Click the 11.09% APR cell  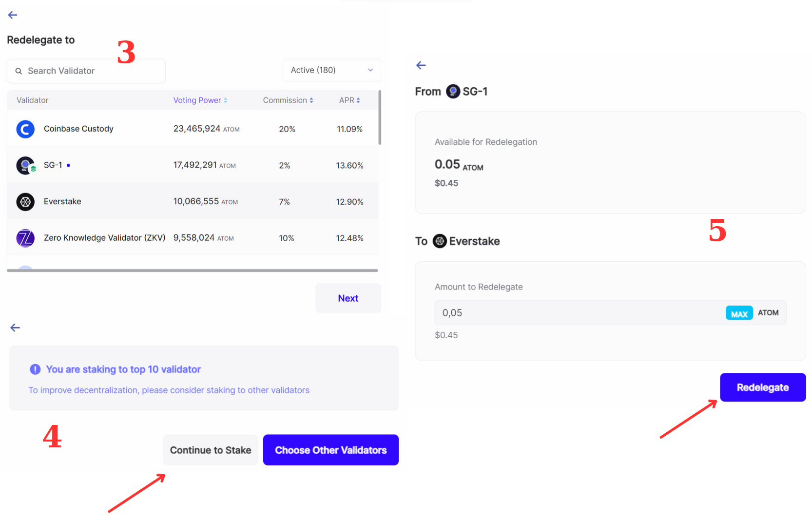click(x=349, y=129)
